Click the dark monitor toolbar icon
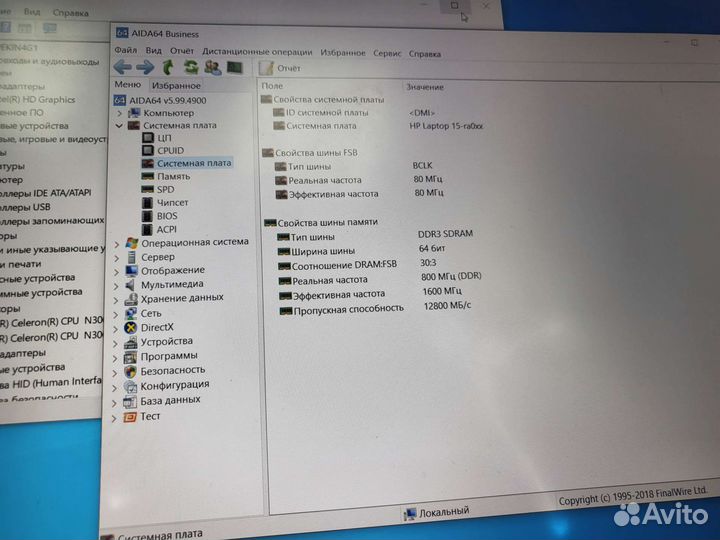 tap(235, 68)
